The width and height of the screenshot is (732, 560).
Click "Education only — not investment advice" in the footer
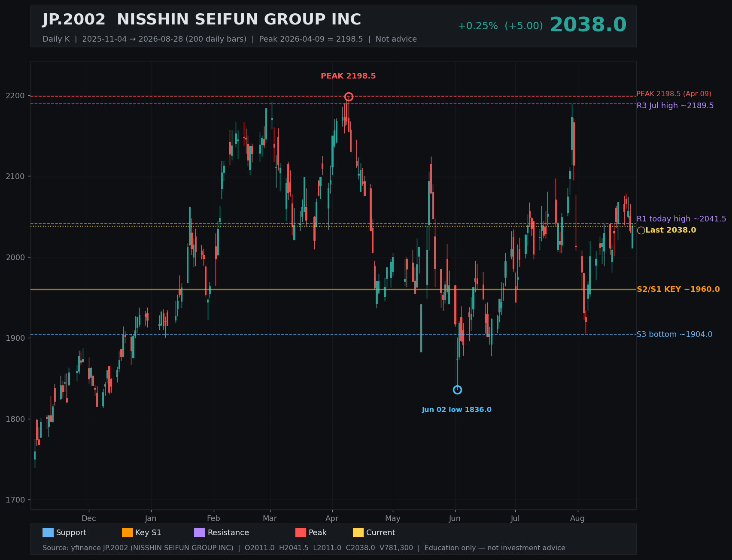tap(495, 548)
